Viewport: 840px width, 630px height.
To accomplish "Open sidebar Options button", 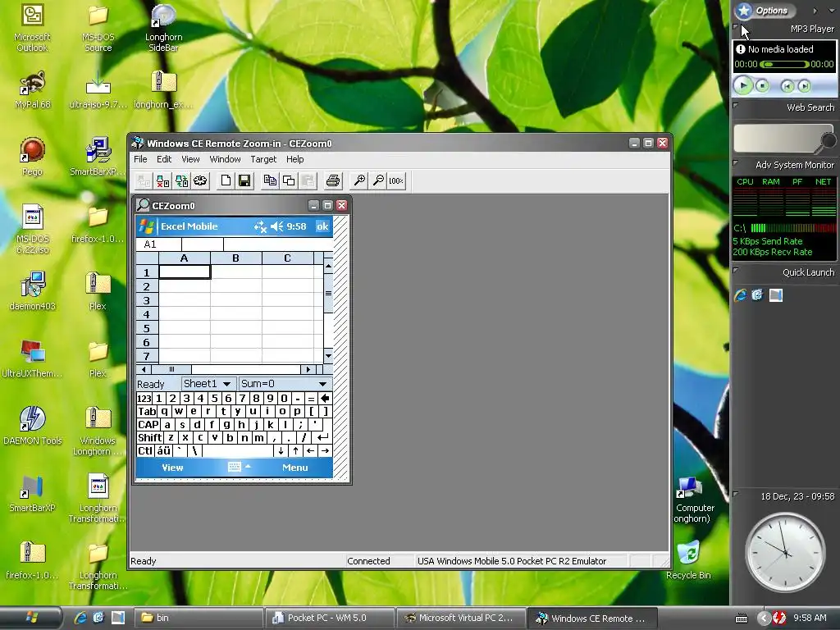I will point(765,10).
